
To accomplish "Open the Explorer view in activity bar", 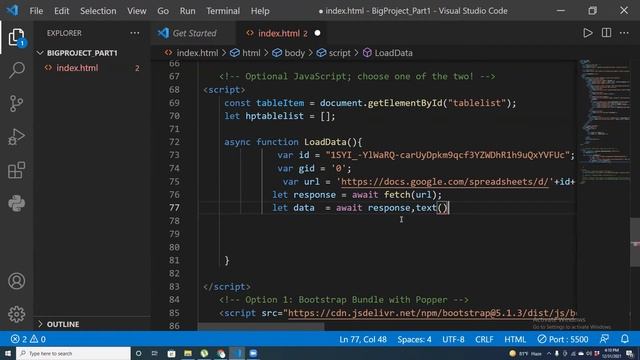I will coord(16,37).
